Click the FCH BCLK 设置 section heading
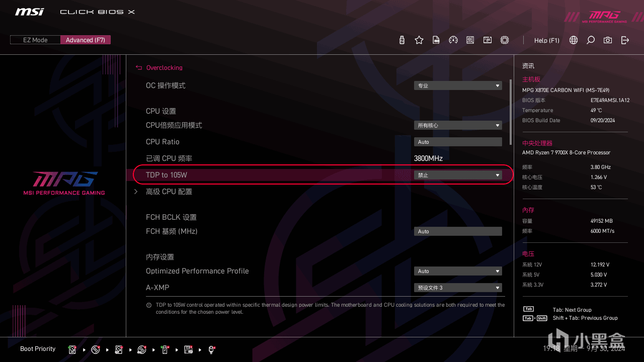Viewport: 644px width, 362px height. pyautogui.click(x=171, y=217)
